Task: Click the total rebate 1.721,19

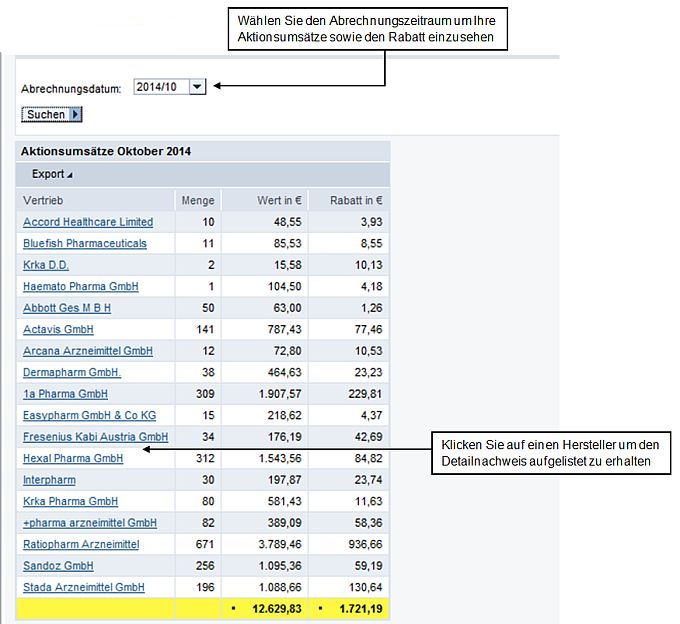Action: [361, 609]
